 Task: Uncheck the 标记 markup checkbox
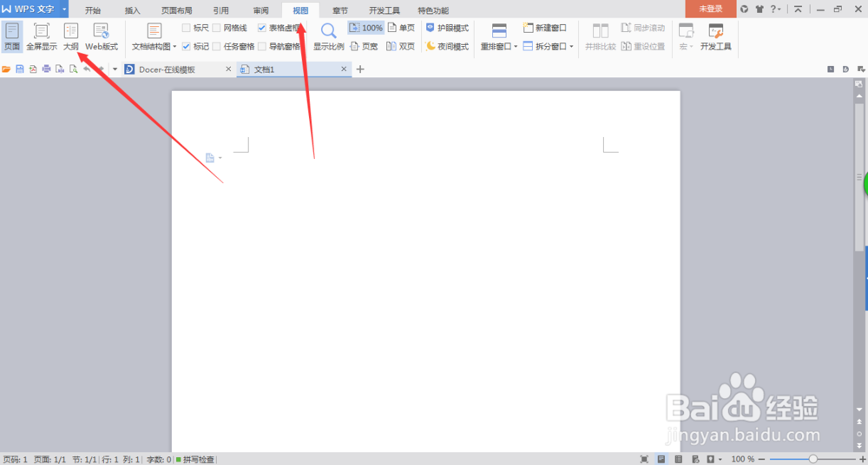pyautogui.click(x=187, y=47)
